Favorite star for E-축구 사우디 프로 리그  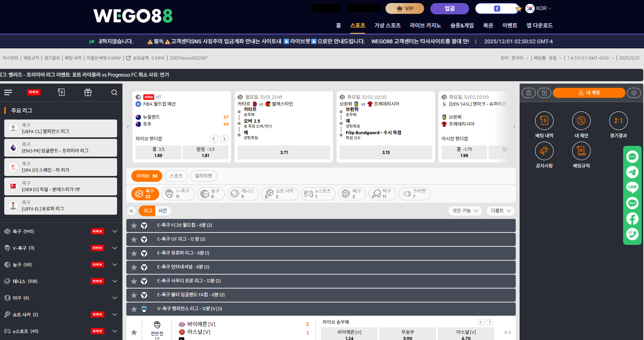[x=134, y=281]
